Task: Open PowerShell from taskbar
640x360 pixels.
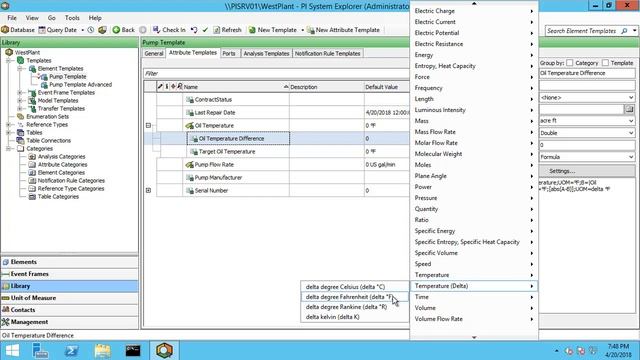Action: [71, 351]
